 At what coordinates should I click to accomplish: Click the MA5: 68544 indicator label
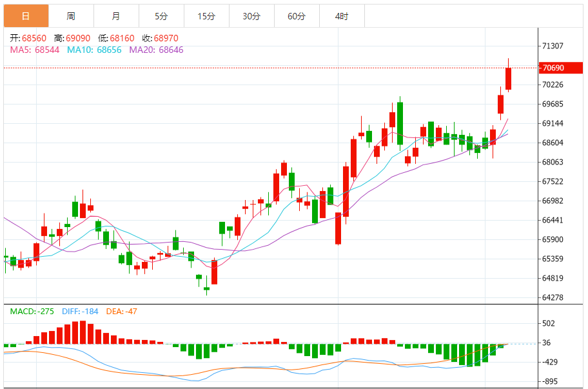point(35,50)
